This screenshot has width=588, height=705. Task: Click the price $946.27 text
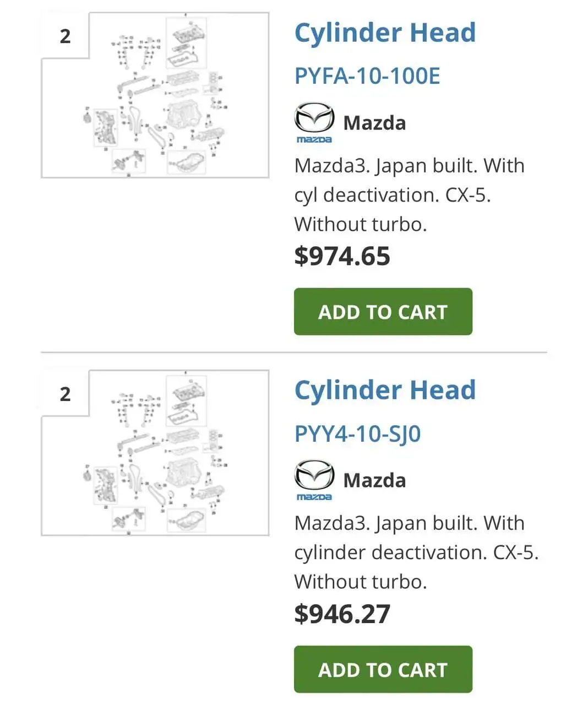pyautogui.click(x=342, y=612)
